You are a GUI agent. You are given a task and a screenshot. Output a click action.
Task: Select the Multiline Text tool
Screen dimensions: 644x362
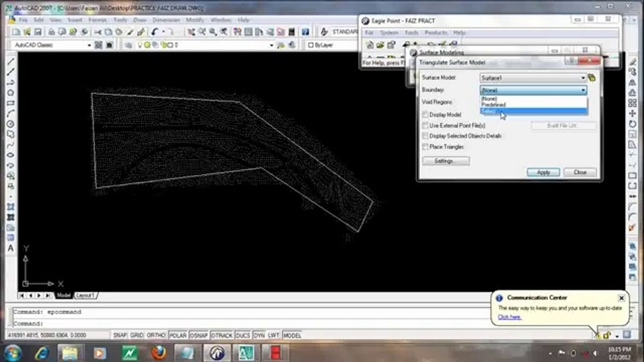pyautogui.click(x=11, y=248)
